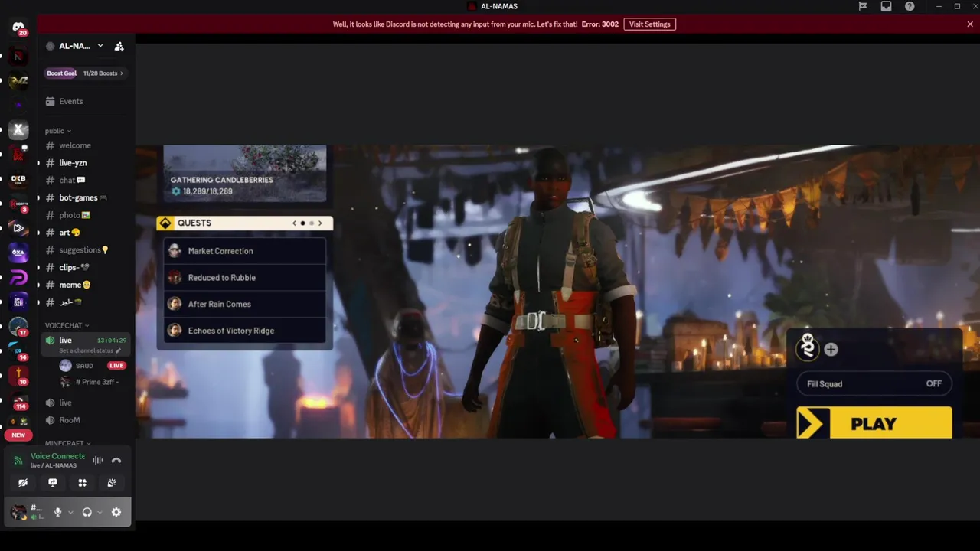Click the squad member avatar icon

point(807,347)
